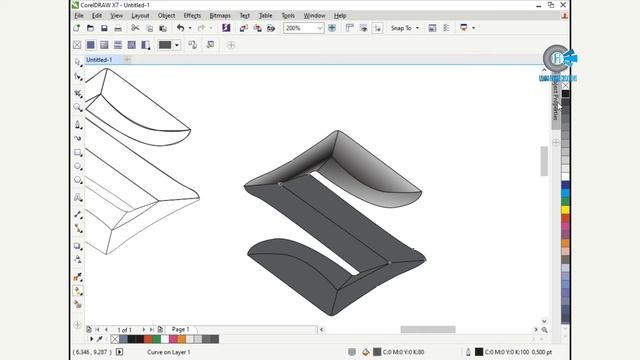
Task: Select the Shape tool
Action: (78, 76)
